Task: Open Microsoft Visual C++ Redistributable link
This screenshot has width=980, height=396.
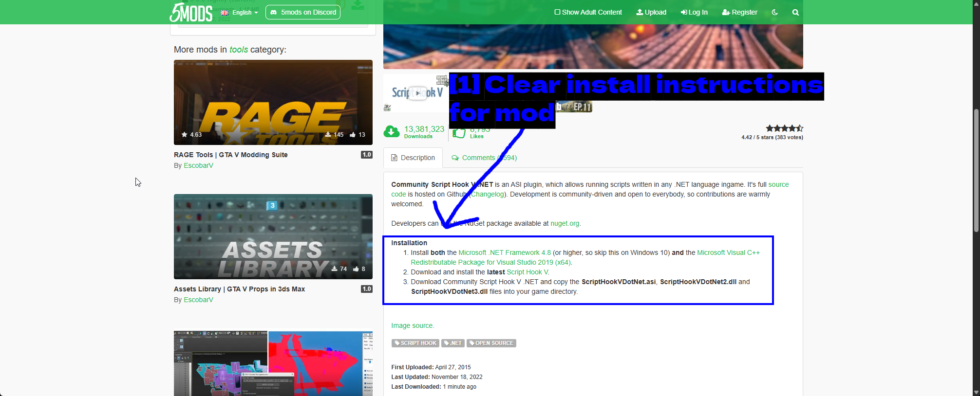Action: click(585, 257)
